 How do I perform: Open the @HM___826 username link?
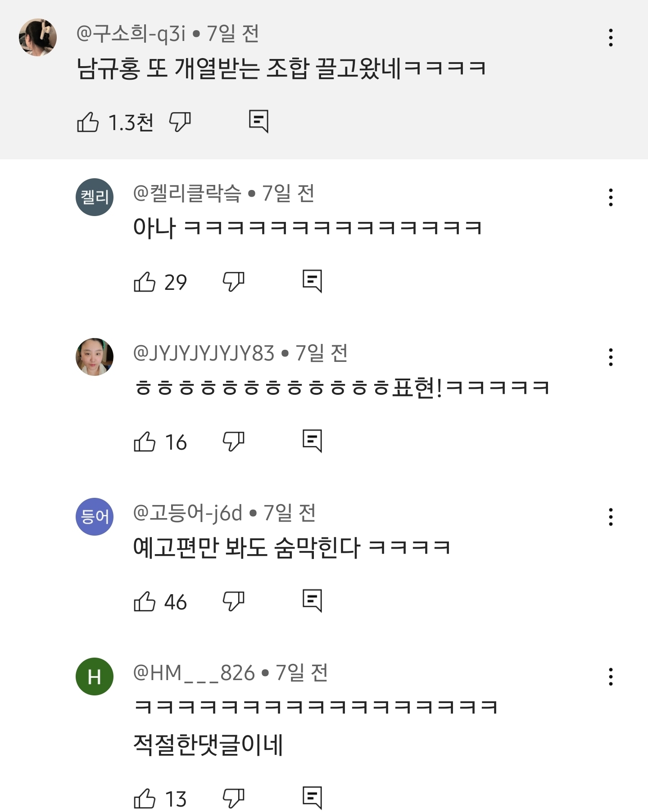(195, 673)
